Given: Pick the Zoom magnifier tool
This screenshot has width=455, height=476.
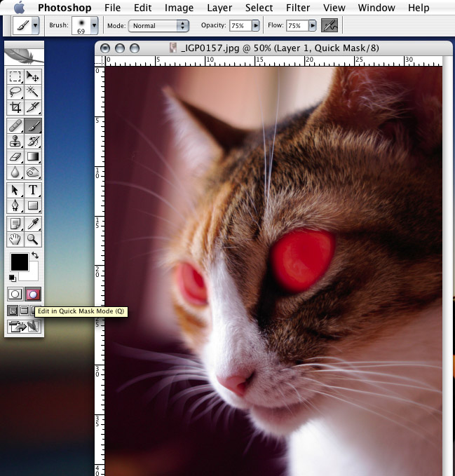Looking at the screenshot, I should pos(33,240).
